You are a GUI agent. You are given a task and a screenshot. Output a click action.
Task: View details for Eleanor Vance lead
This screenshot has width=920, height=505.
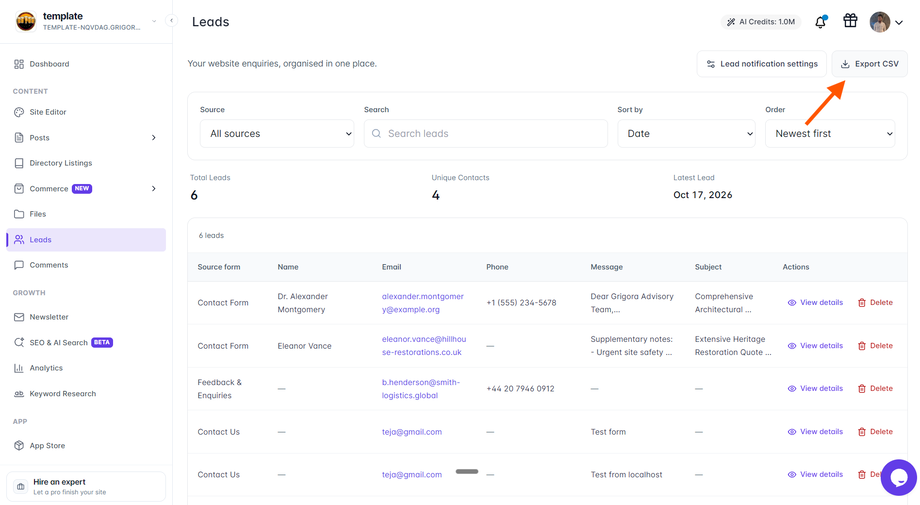(815, 346)
